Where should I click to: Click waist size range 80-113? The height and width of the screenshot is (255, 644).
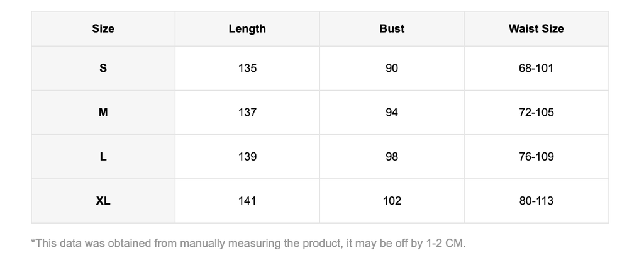point(536,201)
